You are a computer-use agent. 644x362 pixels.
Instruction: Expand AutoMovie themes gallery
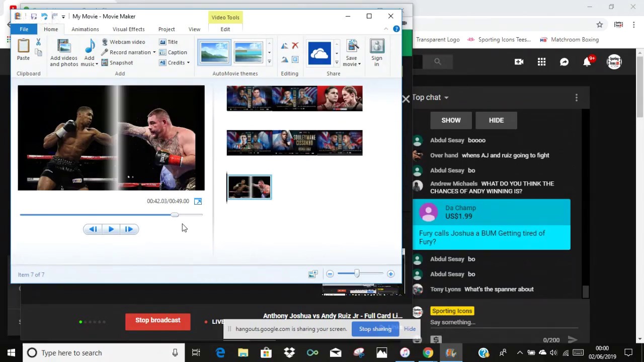click(x=269, y=61)
